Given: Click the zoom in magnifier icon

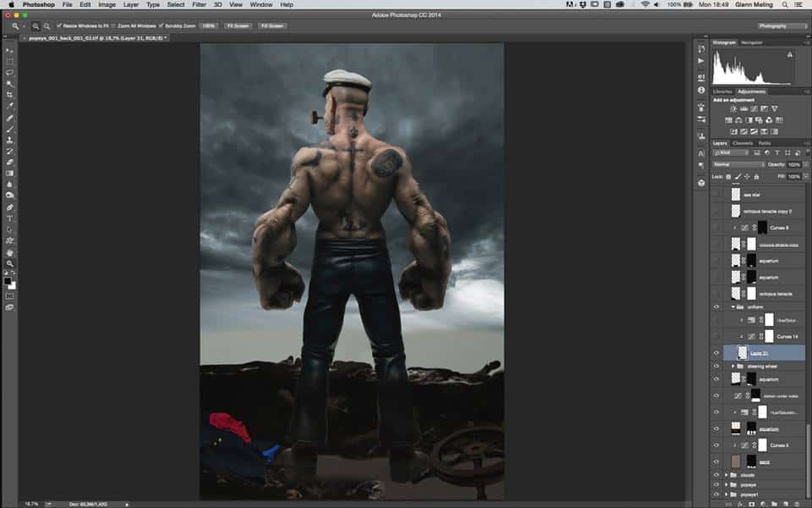Looking at the screenshot, I should [x=38, y=26].
